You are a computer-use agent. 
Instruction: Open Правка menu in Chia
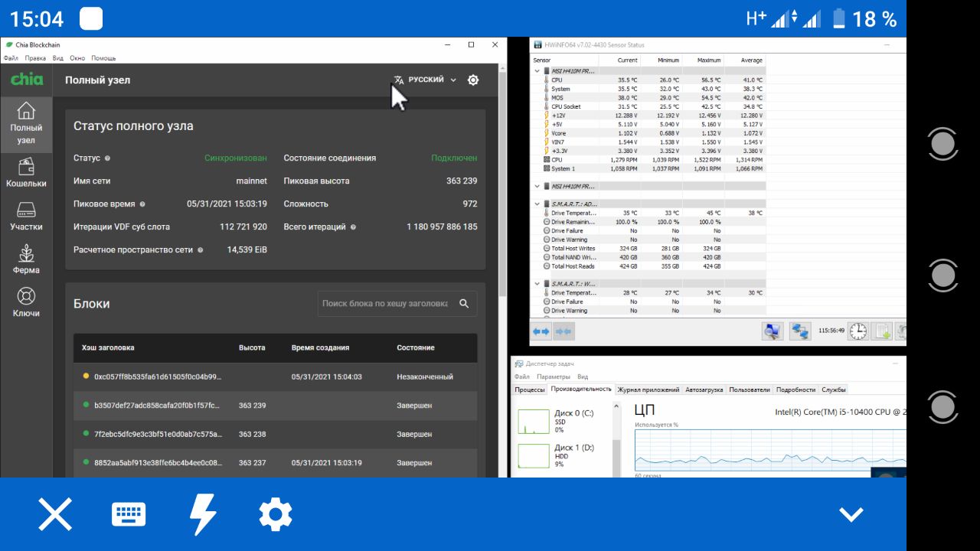pos(35,58)
